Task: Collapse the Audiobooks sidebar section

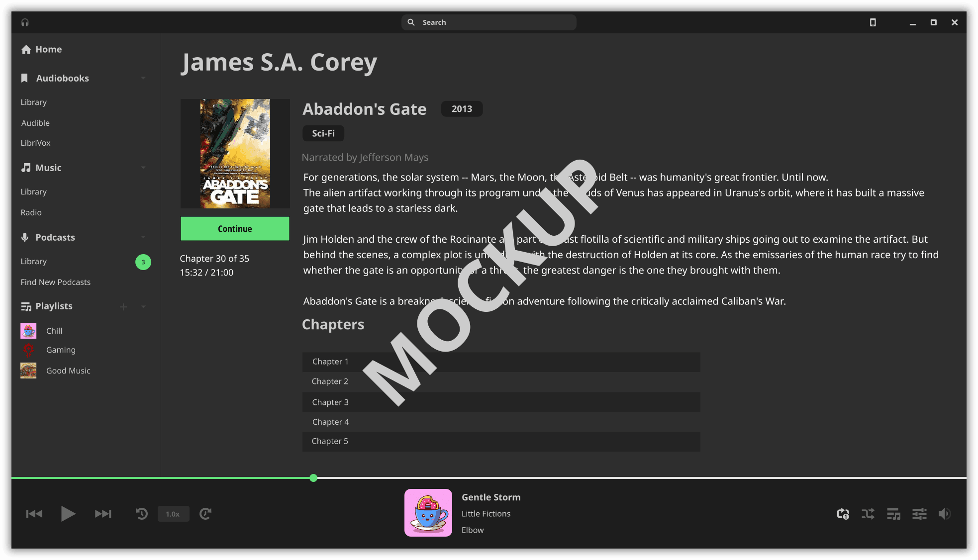Action: [x=143, y=78]
